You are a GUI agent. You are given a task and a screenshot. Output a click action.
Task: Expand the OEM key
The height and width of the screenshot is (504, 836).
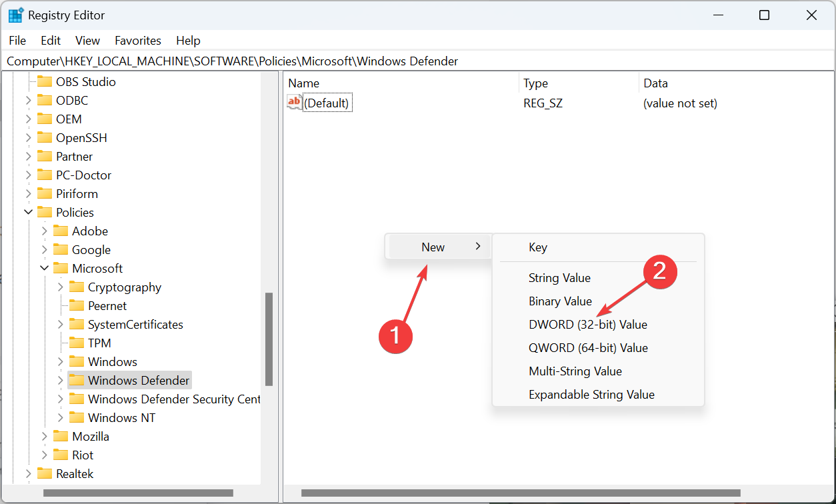pyautogui.click(x=29, y=119)
